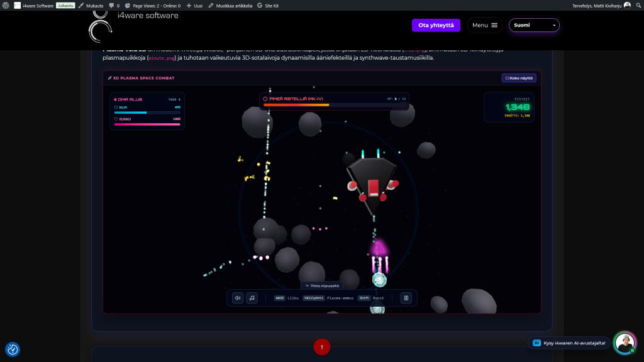Click the WASD key hint
The height and width of the screenshot is (362, 644).
280,298
